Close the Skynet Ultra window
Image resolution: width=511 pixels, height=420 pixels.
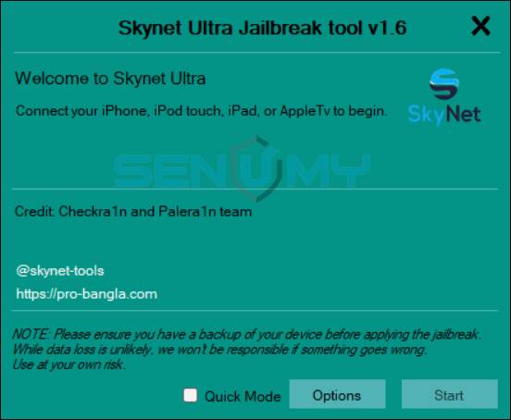(x=480, y=26)
